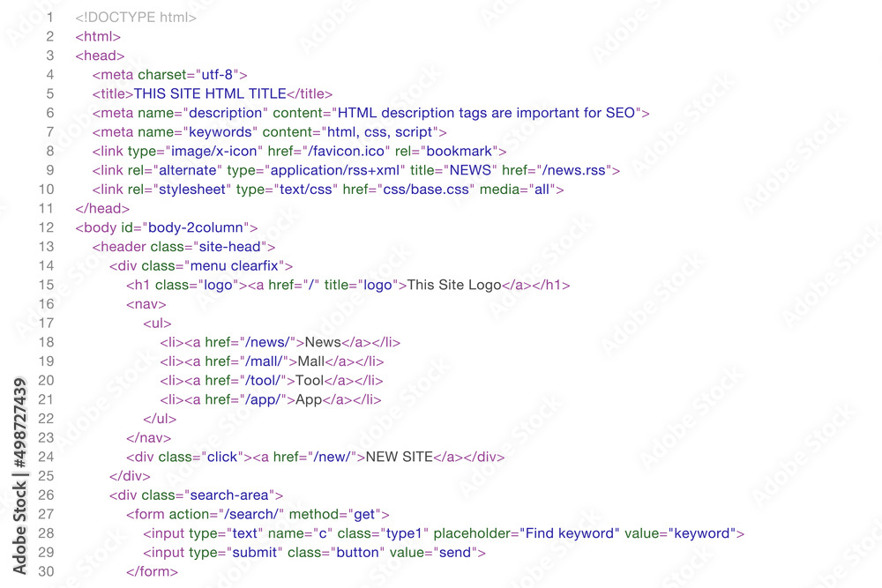Click the value="send" attribute

pyautogui.click(x=433, y=553)
